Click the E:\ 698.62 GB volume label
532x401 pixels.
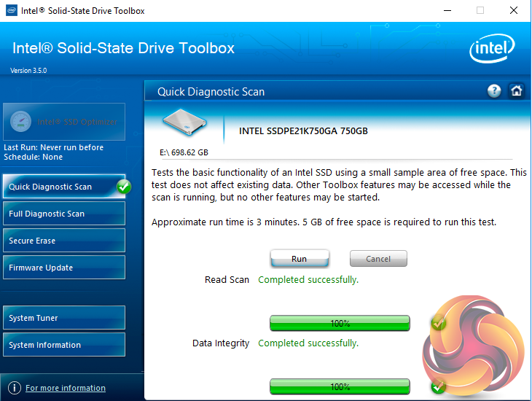[x=184, y=152]
